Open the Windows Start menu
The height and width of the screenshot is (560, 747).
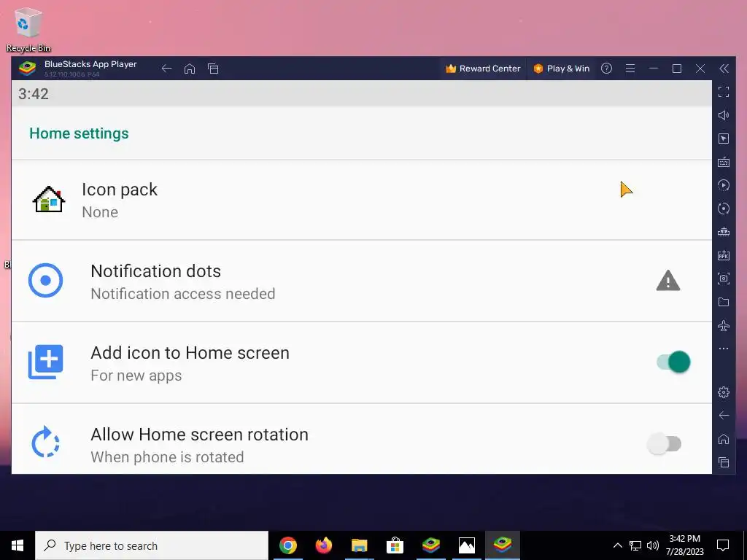(18, 545)
